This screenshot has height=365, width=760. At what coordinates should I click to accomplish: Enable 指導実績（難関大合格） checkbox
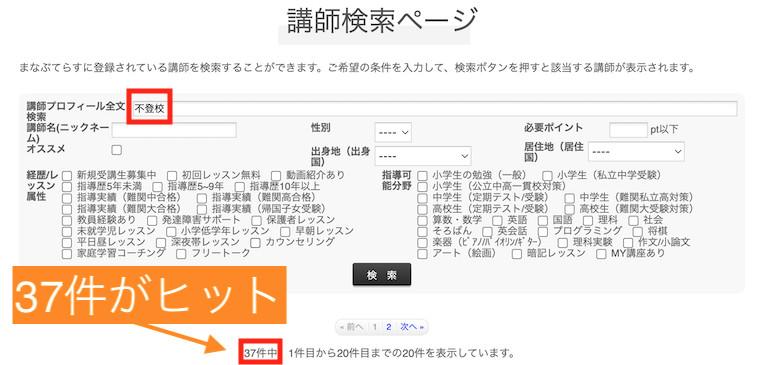coord(67,209)
